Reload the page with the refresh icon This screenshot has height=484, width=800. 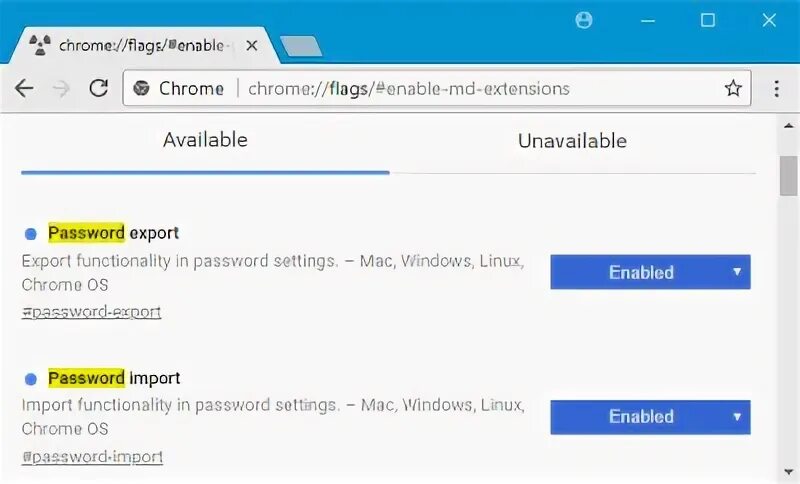click(x=98, y=88)
